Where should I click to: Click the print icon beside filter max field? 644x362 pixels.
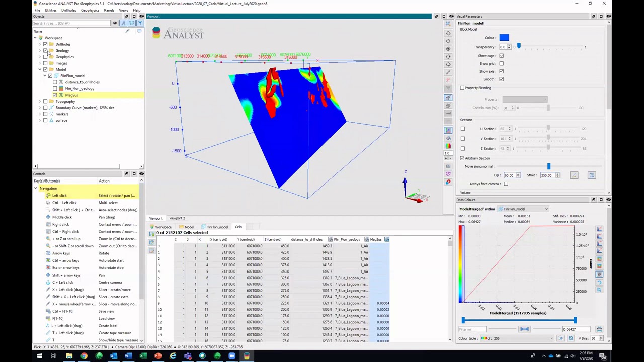[599, 329]
